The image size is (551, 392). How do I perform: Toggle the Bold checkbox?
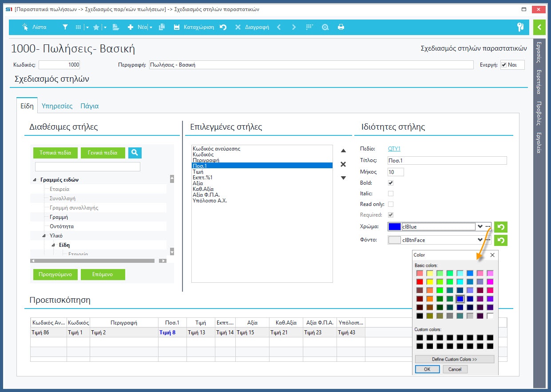click(391, 183)
